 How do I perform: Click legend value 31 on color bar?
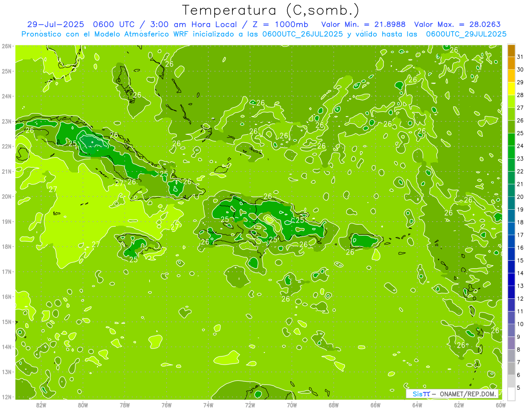pyautogui.click(x=520, y=57)
